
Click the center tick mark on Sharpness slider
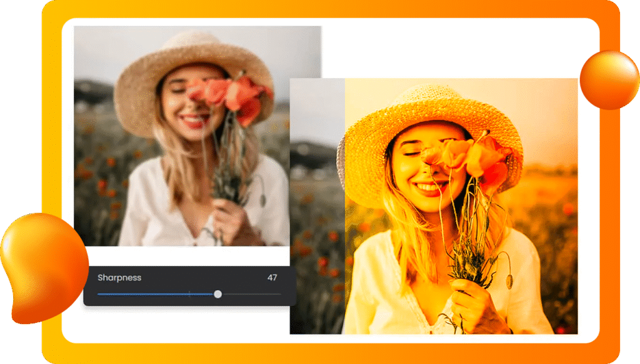[189, 294]
